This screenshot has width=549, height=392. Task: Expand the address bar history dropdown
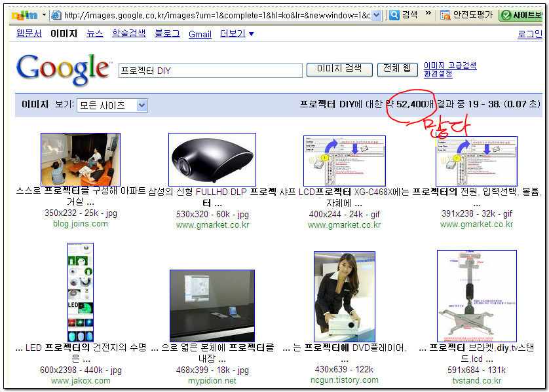pos(377,16)
